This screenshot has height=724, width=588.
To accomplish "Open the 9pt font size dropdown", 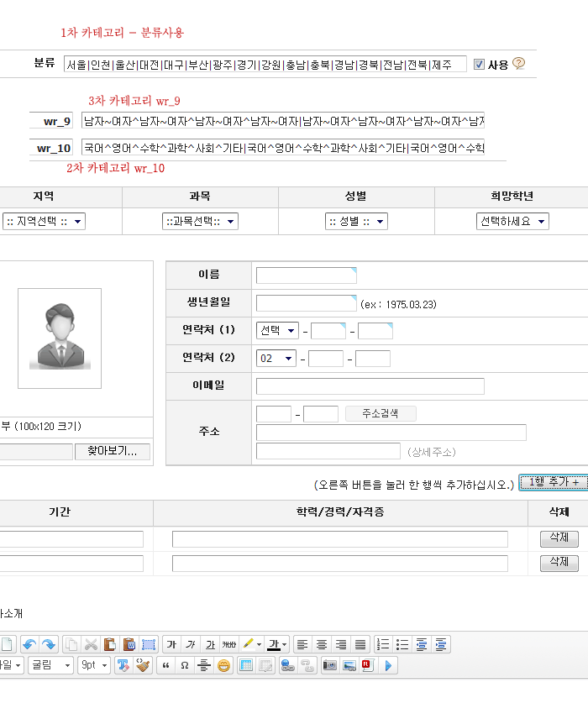I will pyautogui.click(x=94, y=666).
